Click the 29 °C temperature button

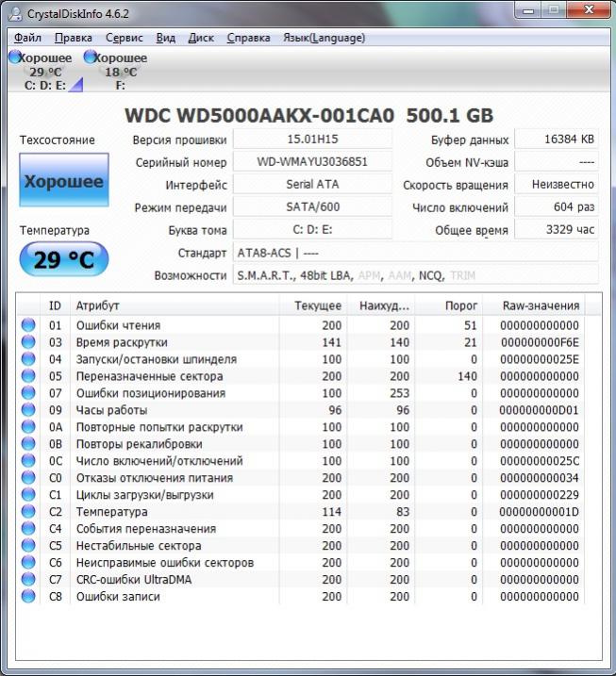click(64, 259)
